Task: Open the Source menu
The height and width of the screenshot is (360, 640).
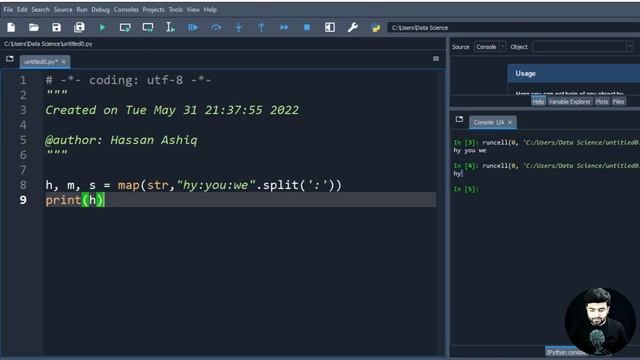Action: (x=63, y=9)
